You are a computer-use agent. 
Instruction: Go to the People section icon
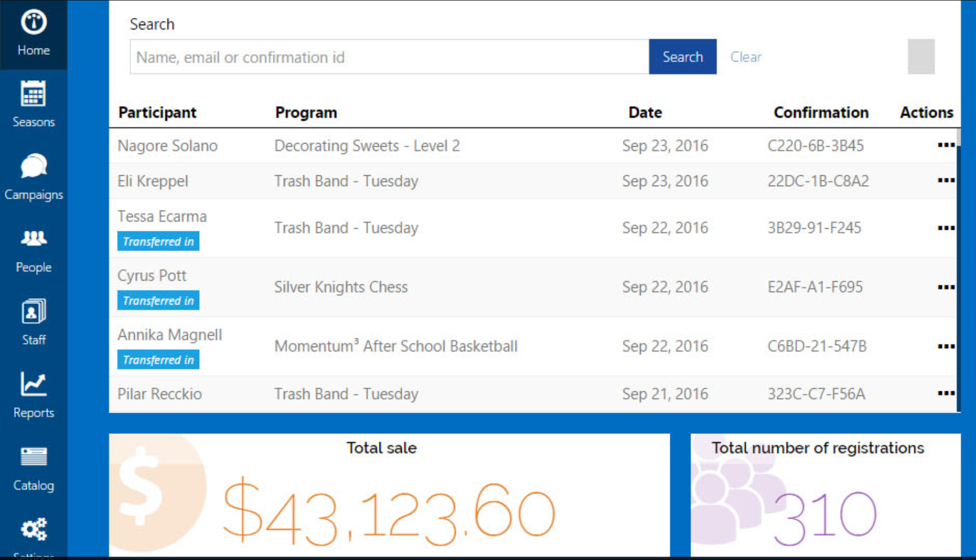pos(33,239)
